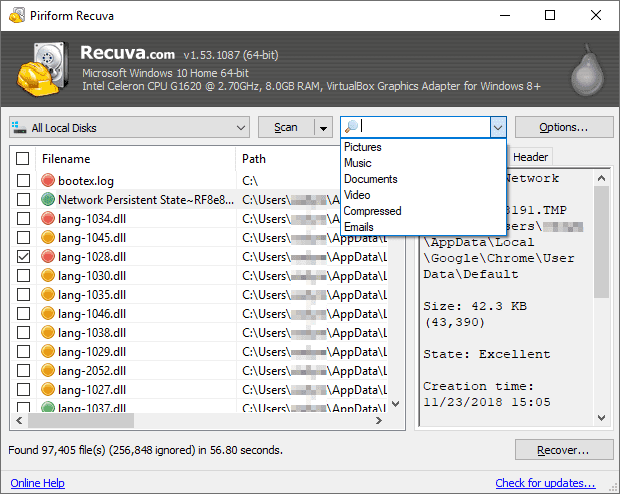620x494 pixels.
Task: Sort by the Path column header
Action: [x=289, y=159]
